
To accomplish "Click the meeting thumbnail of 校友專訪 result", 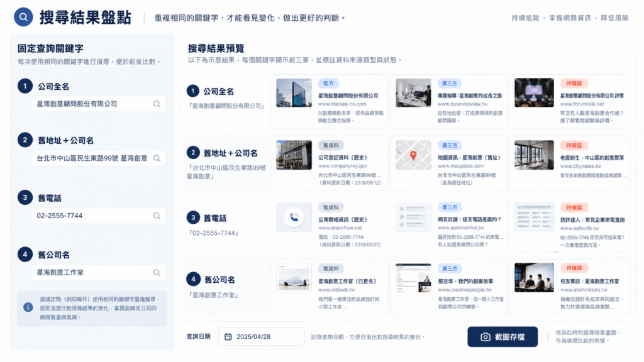I will coord(534,278).
